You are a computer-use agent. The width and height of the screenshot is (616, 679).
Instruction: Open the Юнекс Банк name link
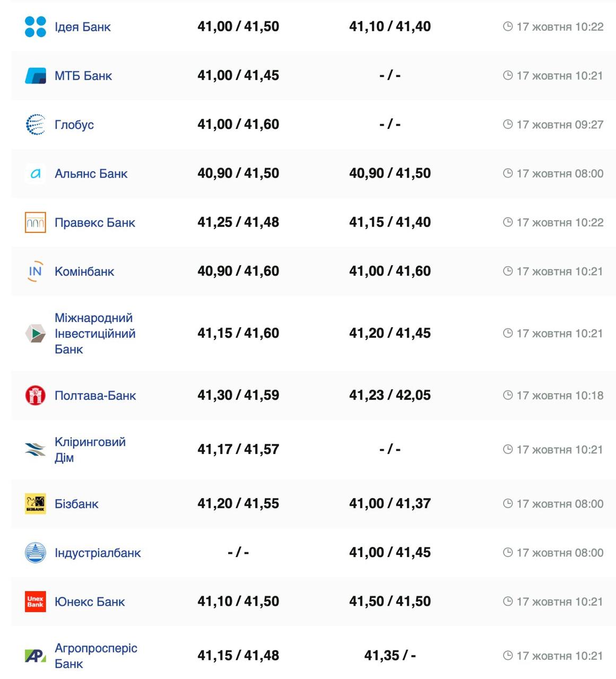90,602
